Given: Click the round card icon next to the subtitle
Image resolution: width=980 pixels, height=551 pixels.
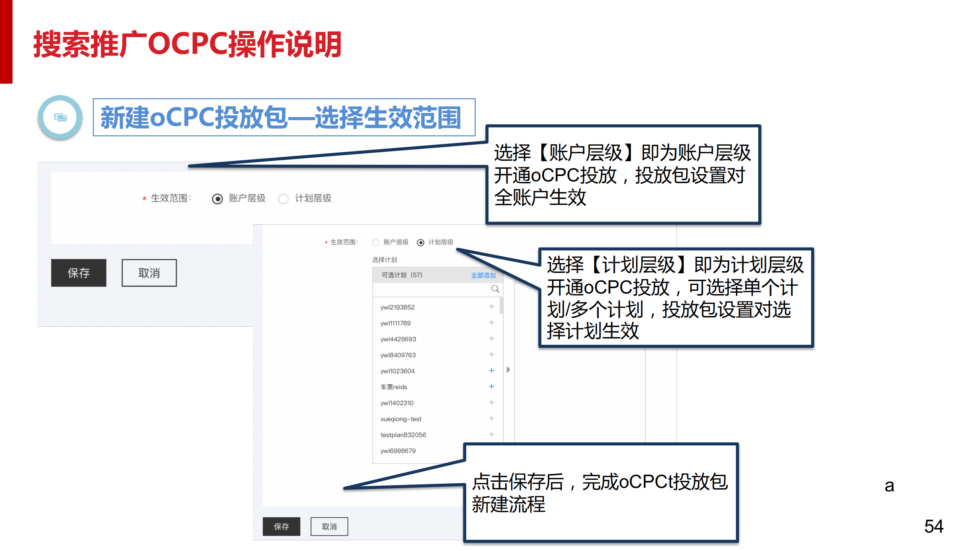Looking at the screenshot, I should tap(60, 117).
